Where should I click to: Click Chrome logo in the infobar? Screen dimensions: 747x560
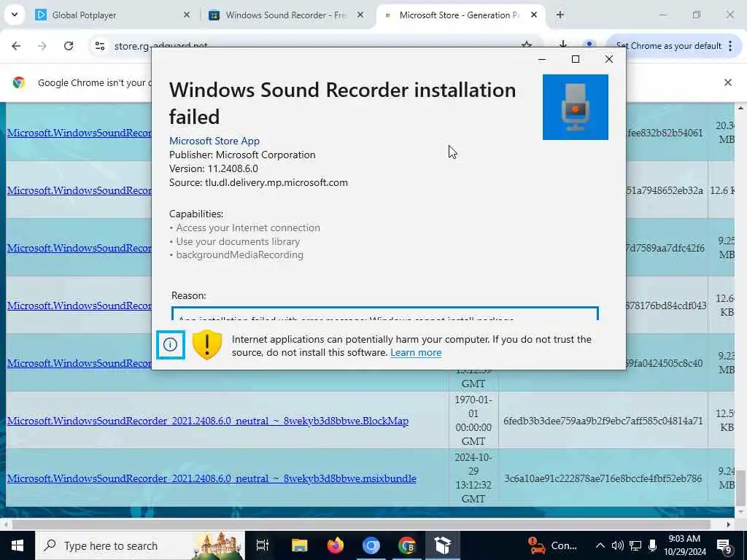coord(18,82)
